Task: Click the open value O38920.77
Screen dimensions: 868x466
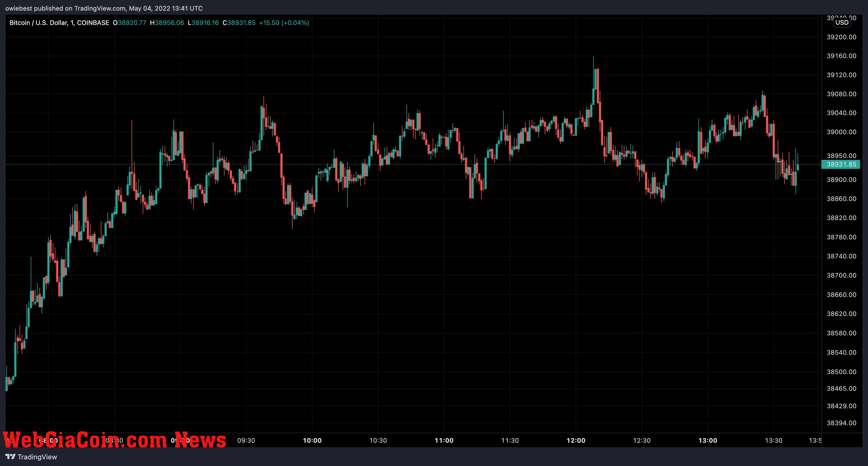Action: click(x=129, y=23)
